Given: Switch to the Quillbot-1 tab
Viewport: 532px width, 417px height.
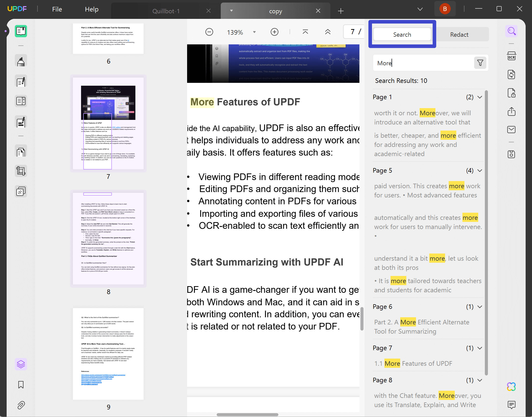Looking at the screenshot, I should [x=166, y=11].
